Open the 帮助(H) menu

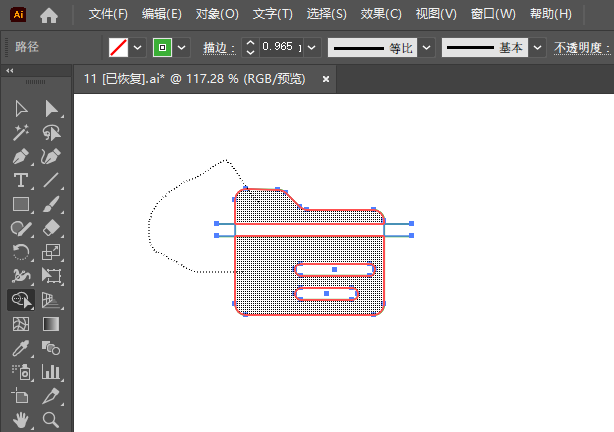[x=551, y=14]
